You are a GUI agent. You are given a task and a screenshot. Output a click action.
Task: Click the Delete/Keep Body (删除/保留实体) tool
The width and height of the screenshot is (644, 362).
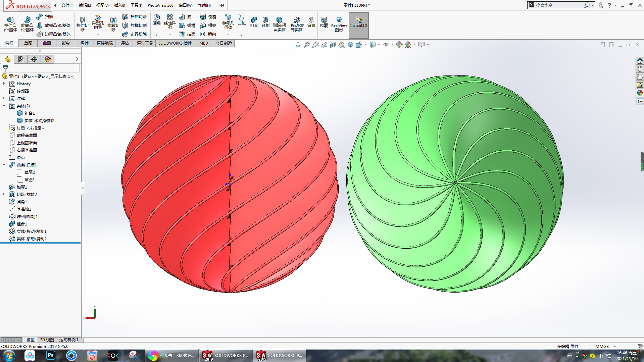coord(279,24)
